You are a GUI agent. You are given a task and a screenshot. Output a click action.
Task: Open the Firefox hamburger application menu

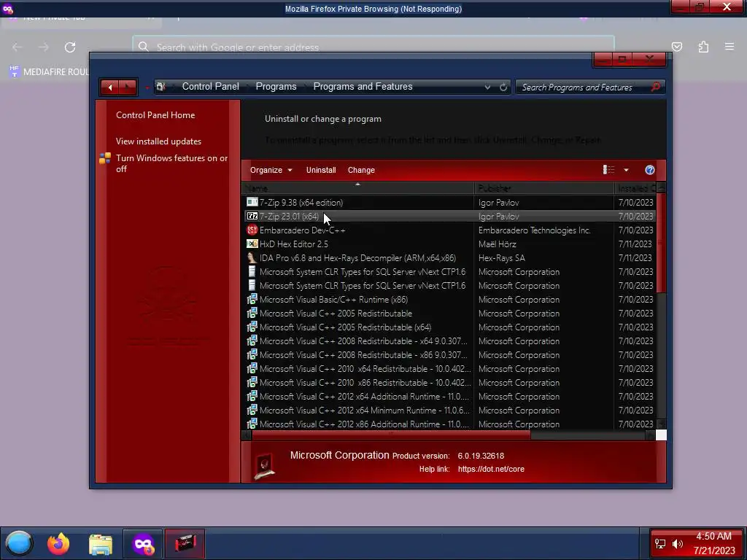(729, 47)
